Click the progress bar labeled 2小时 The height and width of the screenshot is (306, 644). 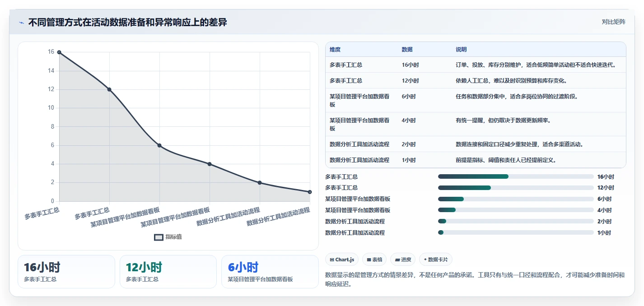[x=516, y=221]
